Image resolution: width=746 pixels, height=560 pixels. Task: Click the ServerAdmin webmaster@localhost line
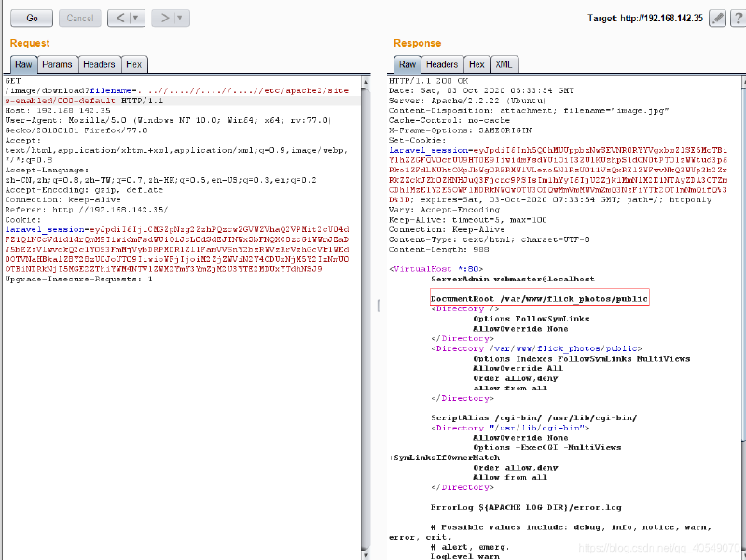coord(512,279)
